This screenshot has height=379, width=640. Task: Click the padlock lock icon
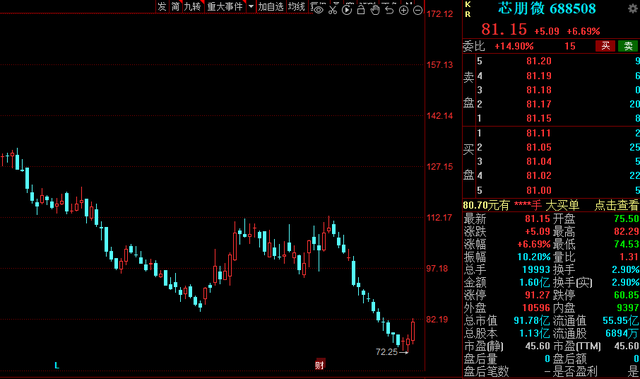[x=361, y=10]
